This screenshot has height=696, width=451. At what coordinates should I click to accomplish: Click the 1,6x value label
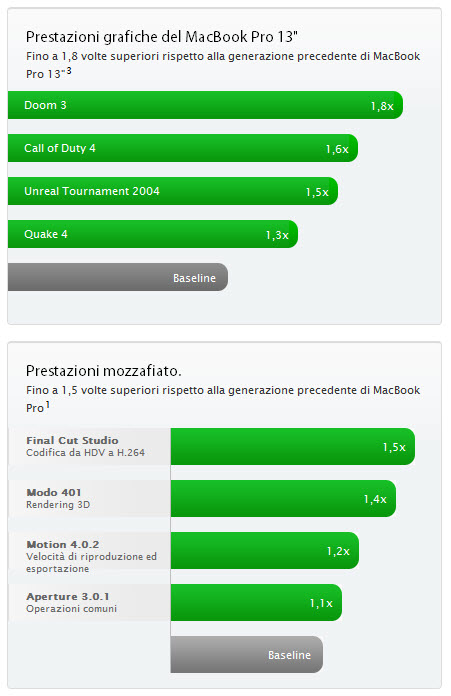[337, 149]
